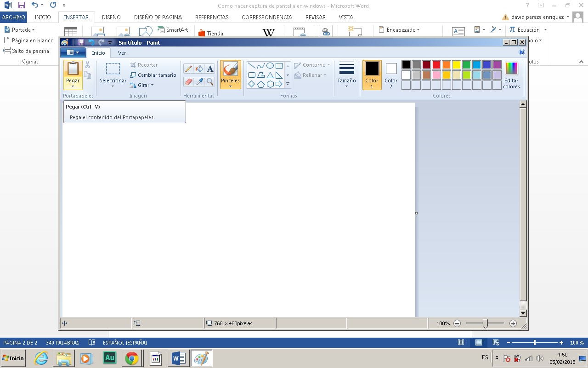Click Paint's zoom slider handle
Image resolution: width=588 pixels, height=368 pixels.
[485, 324]
